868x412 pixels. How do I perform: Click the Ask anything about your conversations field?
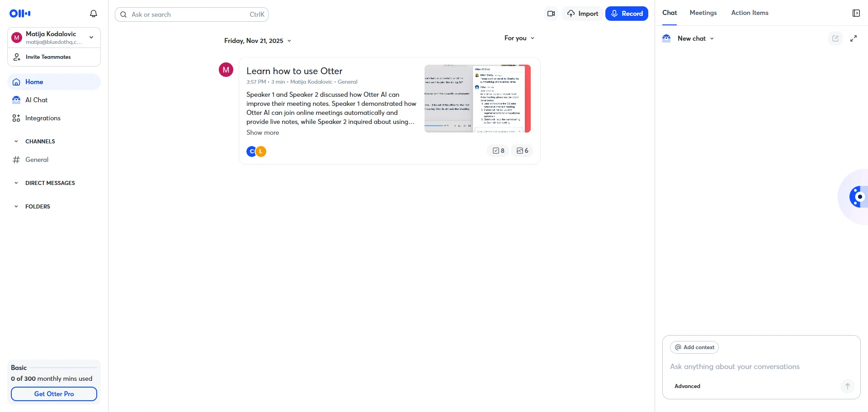[x=761, y=367]
